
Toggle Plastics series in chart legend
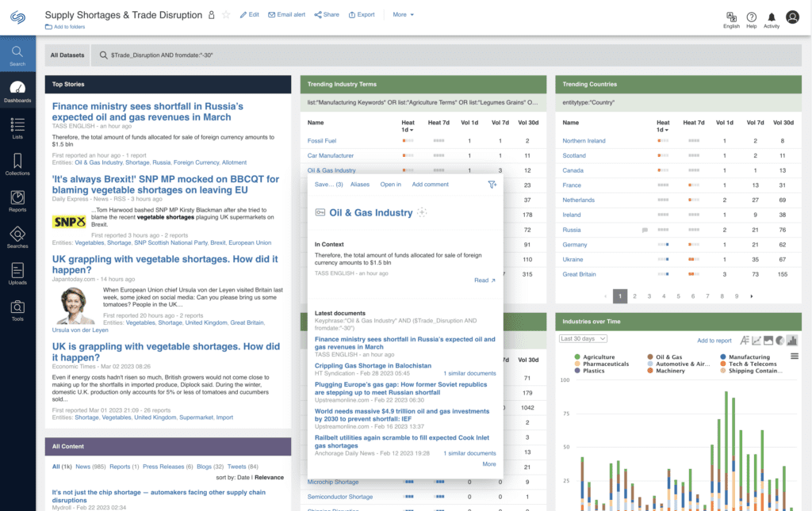pos(589,371)
